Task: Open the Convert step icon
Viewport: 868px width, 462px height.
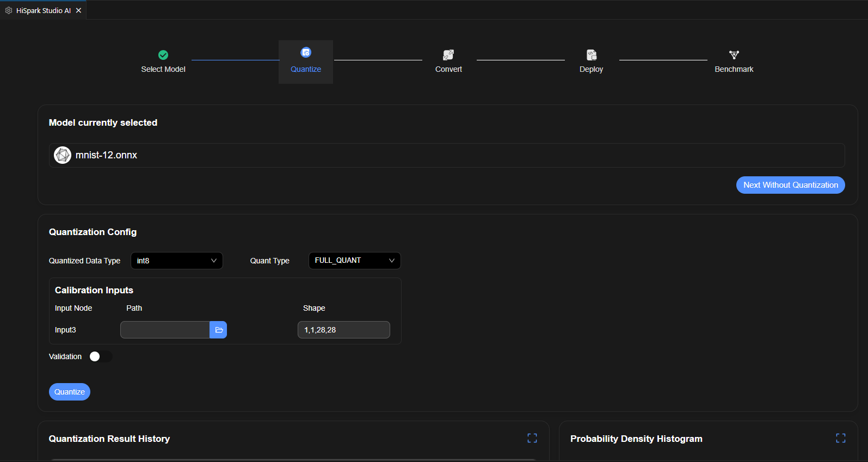Action: coord(448,55)
